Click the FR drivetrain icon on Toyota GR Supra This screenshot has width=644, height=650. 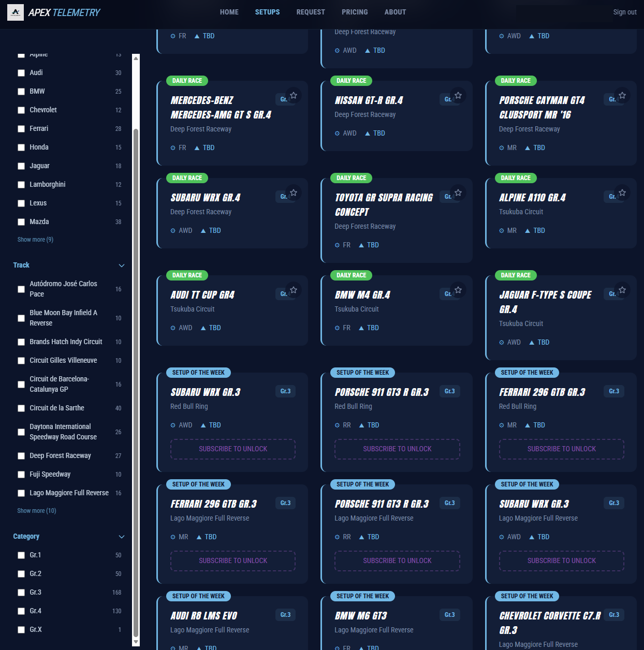[336, 245]
